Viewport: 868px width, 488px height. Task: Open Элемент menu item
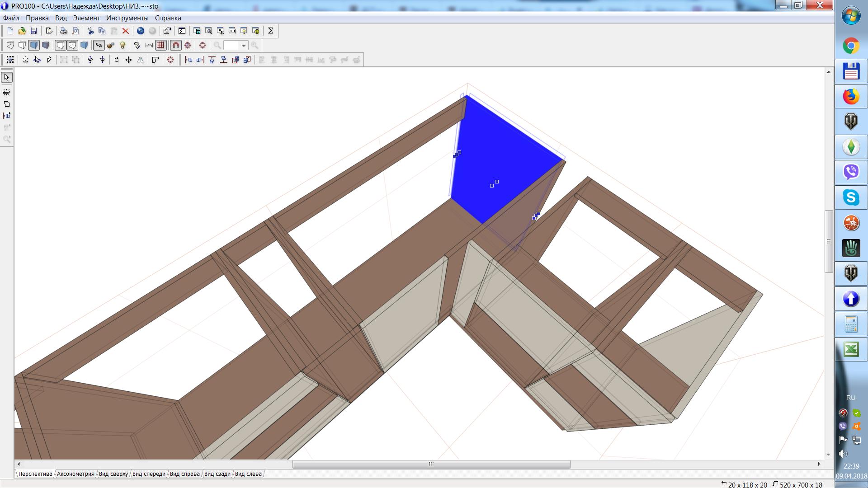point(85,17)
